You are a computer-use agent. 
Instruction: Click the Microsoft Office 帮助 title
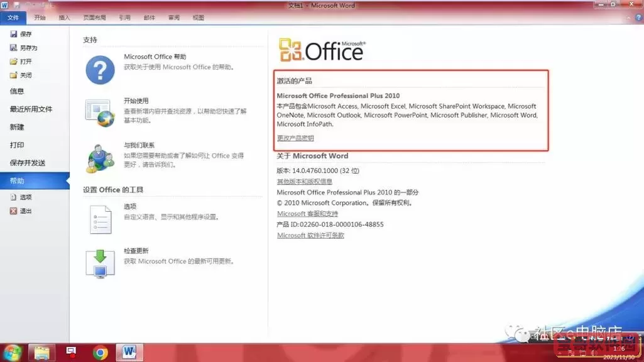coord(155,57)
